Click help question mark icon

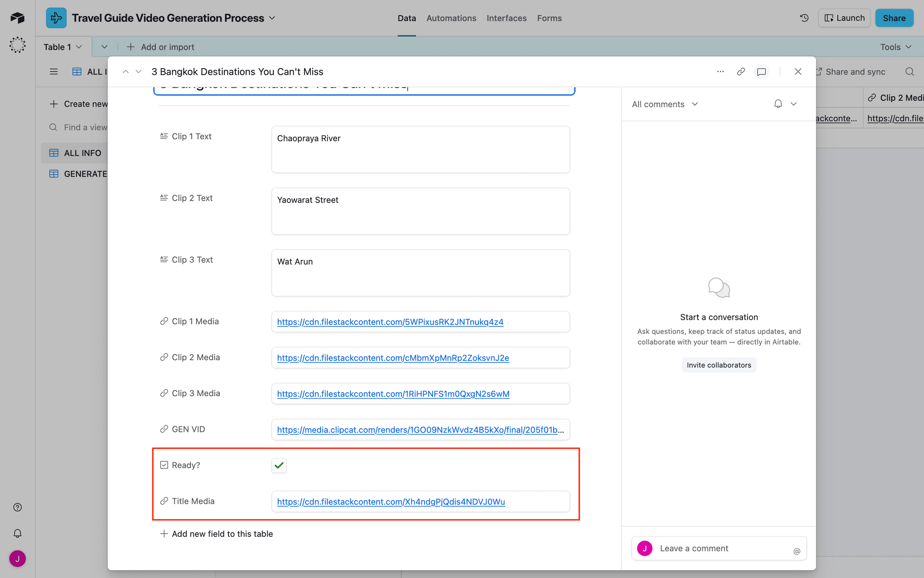[x=18, y=507]
